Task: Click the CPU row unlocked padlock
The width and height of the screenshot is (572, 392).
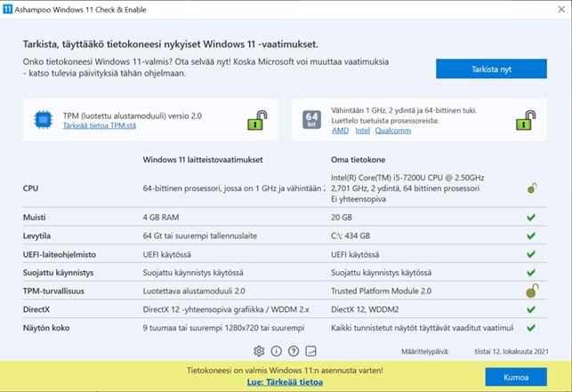Action: [532, 188]
